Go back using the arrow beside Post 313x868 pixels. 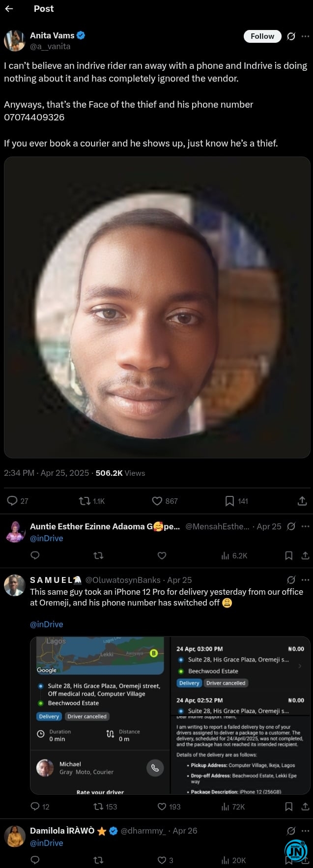click(x=9, y=9)
